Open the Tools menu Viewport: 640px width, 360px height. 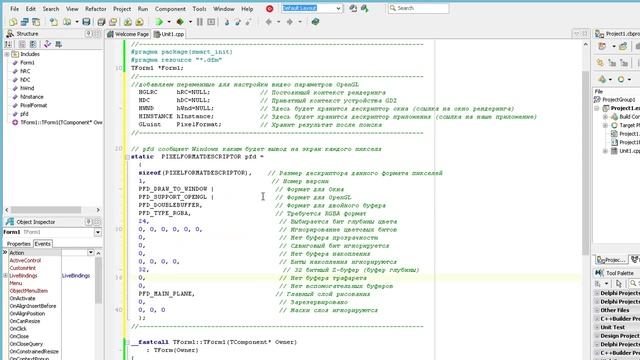click(x=199, y=9)
